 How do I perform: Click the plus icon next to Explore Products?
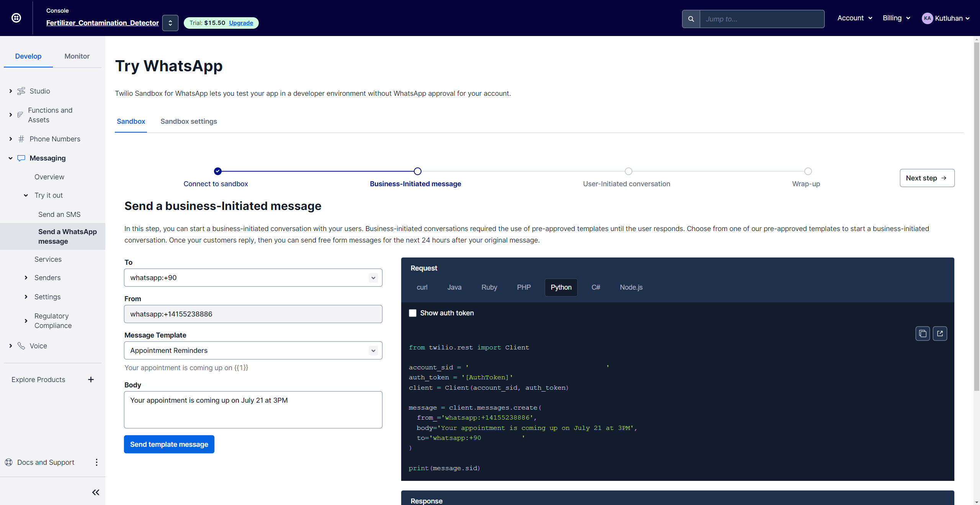tap(91, 379)
